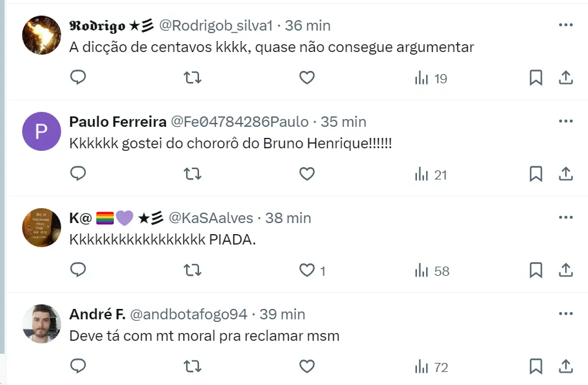Viewport: 588px width, 385px height.
Task: Expand the three-dot menu on André F.'s tweet
Action: 566,313
